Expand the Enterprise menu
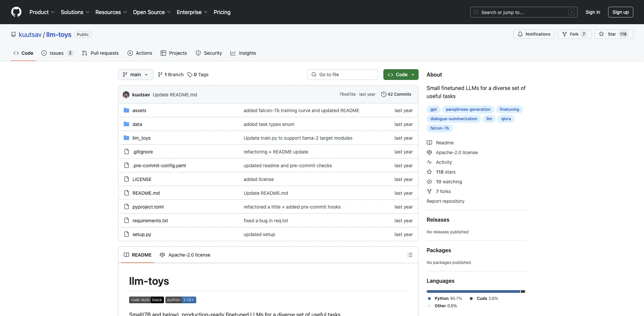644x316 pixels. tap(192, 12)
